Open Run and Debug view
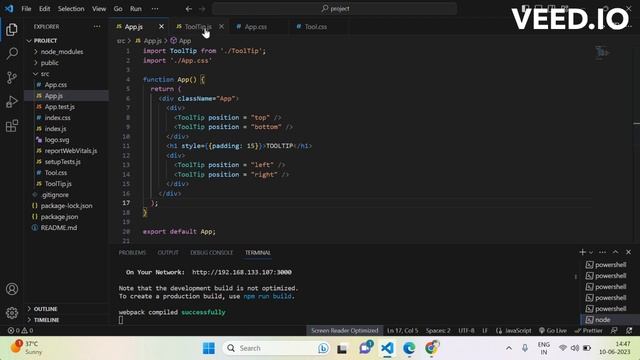The image size is (640, 360). point(12,102)
